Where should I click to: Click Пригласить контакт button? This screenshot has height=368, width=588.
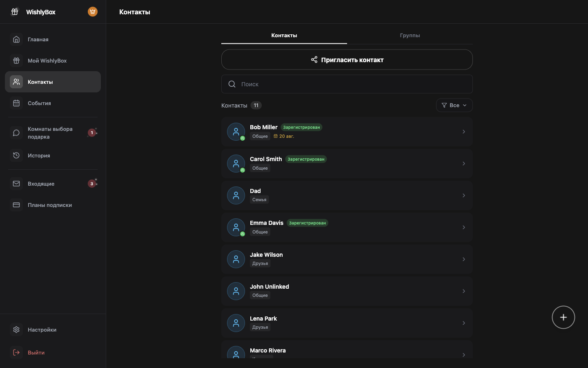click(347, 60)
